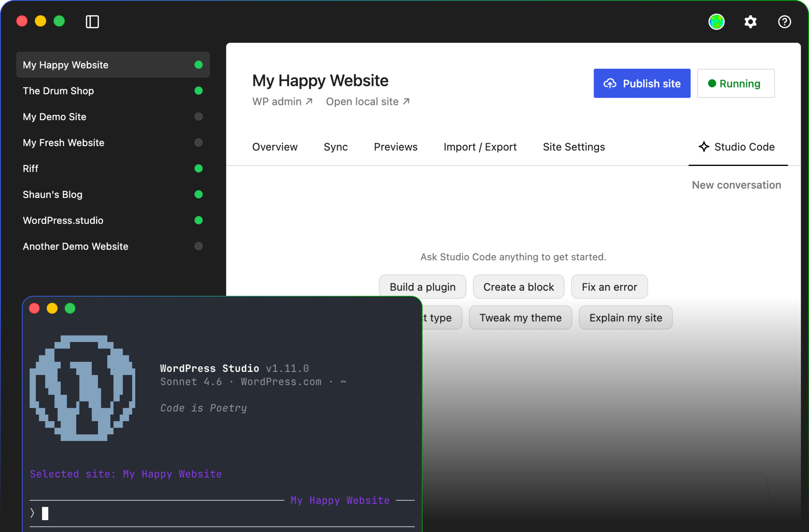809x532 pixels.
Task: Click the Running status button
Action: click(736, 83)
